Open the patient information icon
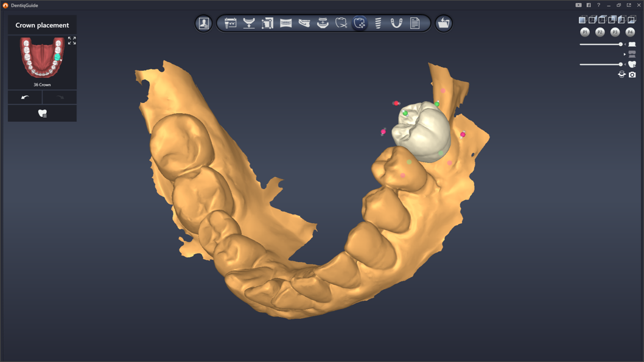 coord(204,24)
